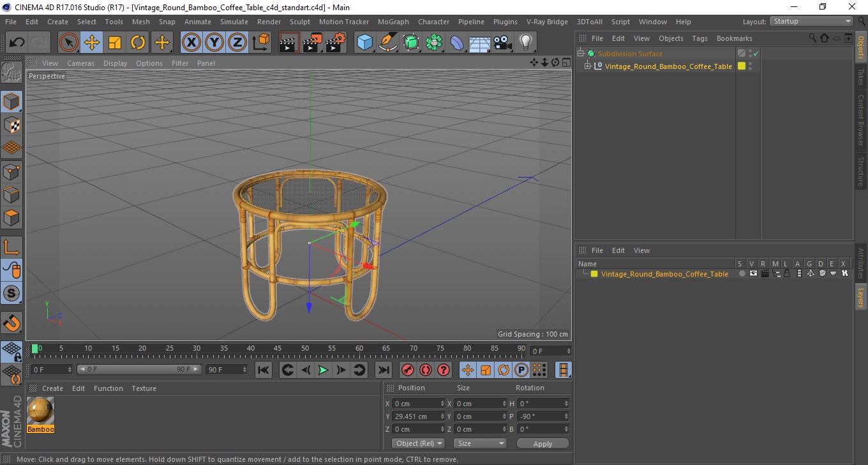This screenshot has height=465, width=868.
Task: Toggle Autokeying button
Action: pyautogui.click(x=425, y=370)
